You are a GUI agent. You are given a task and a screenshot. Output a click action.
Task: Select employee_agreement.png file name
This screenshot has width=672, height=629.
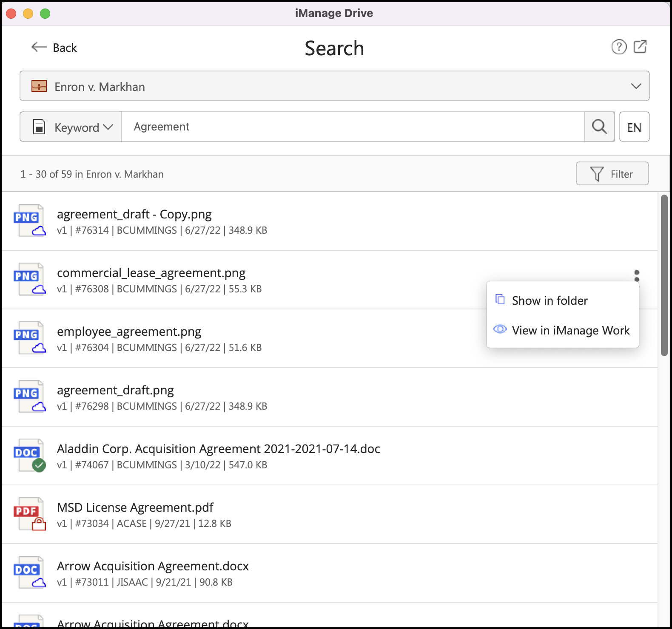tap(129, 331)
